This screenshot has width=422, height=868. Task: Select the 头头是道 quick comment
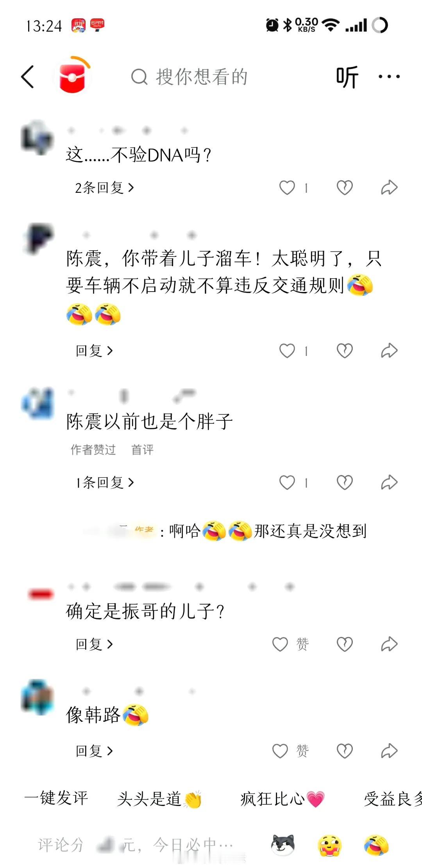[159, 799]
